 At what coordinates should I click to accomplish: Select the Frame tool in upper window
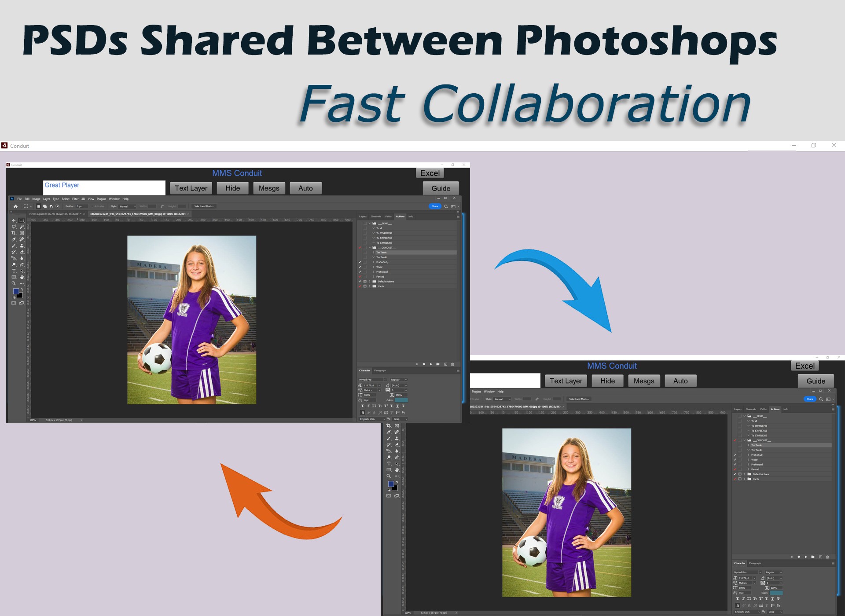point(22,233)
